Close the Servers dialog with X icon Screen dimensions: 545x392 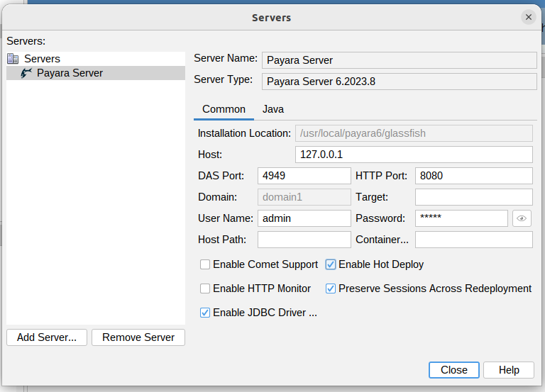[x=528, y=17]
